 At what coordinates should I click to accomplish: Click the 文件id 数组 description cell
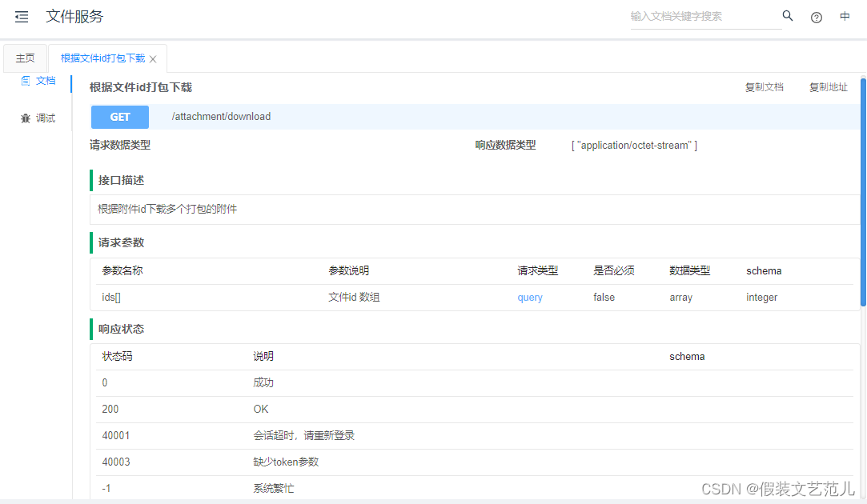click(x=354, y=298)
